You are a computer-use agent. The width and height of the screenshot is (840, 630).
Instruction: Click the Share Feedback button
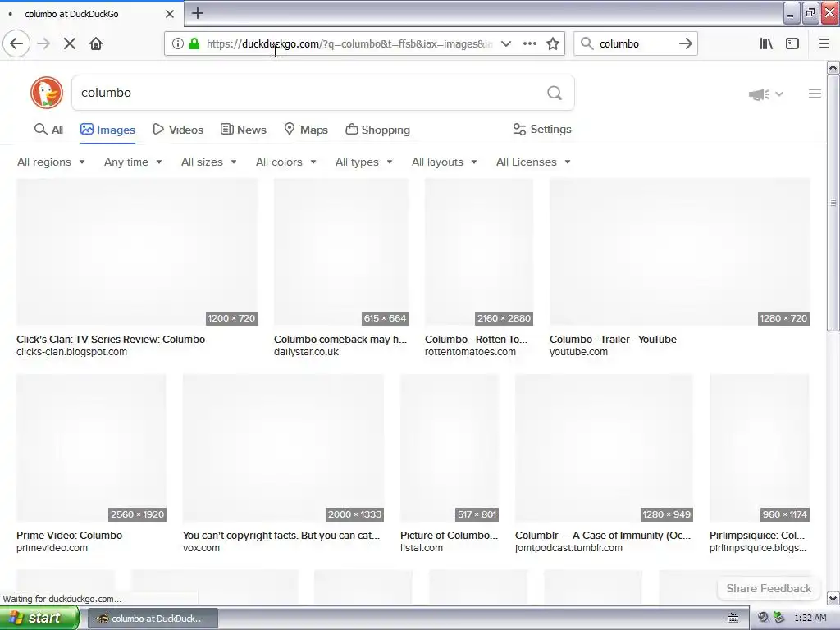tap(769, 588)
